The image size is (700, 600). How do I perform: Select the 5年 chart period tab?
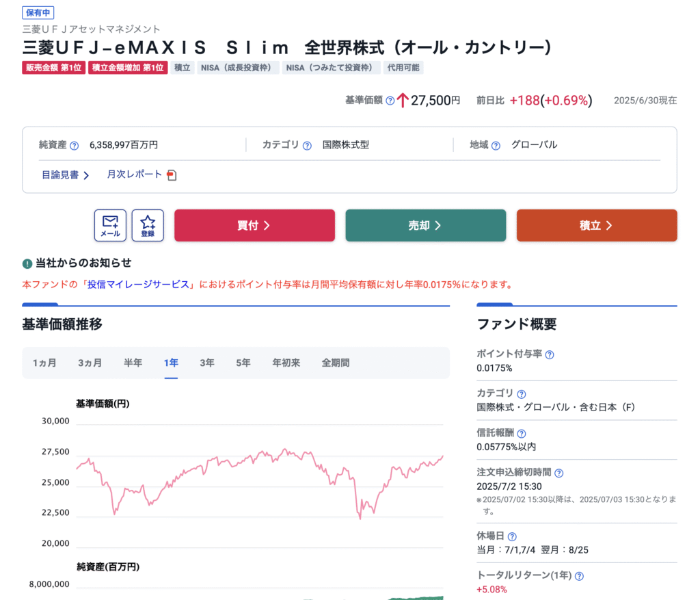(243, 363)
